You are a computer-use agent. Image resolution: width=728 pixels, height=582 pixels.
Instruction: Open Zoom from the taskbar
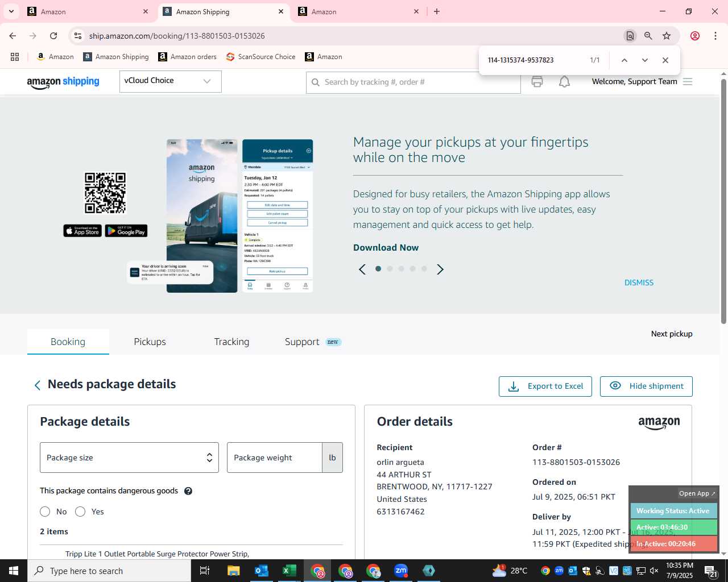click(401, 571)
